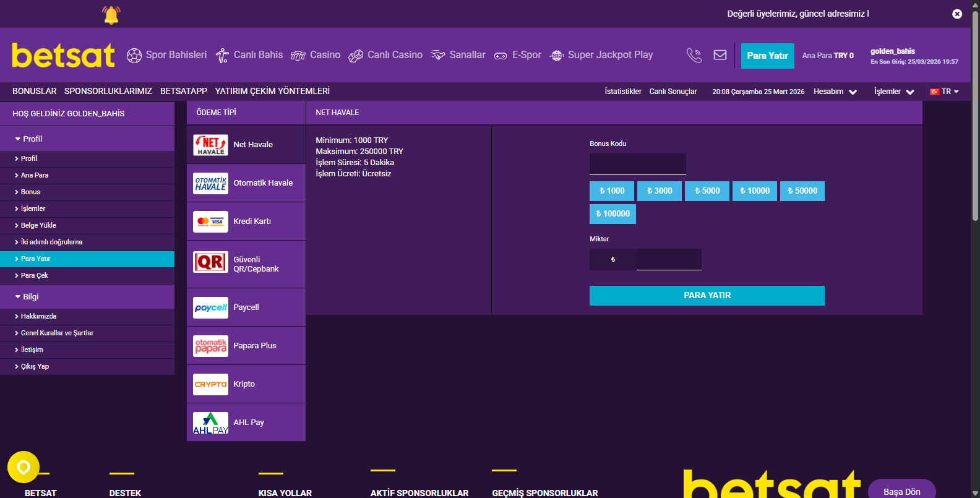
Task: Select the Net Havale payment logo
Action: point(210,145)
